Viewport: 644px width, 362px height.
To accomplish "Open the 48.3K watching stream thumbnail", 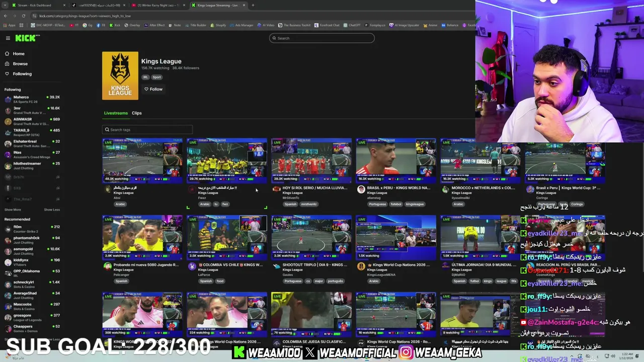I will 142,160.
